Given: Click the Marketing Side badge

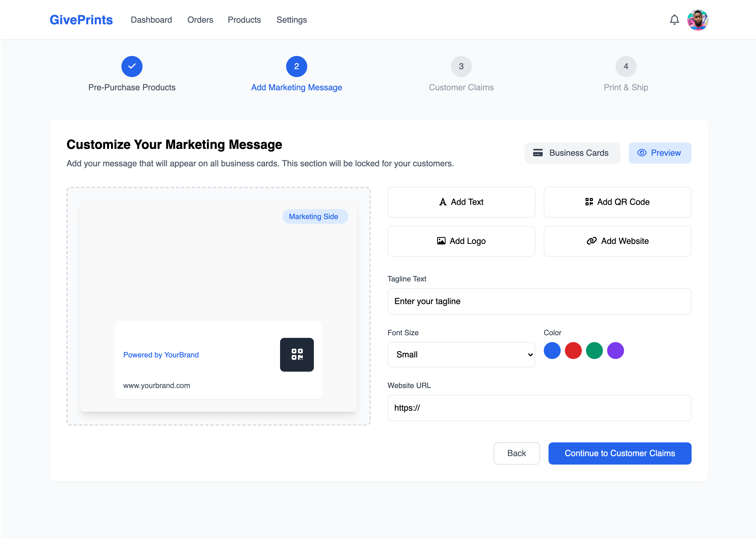Looking at the screenshot, I should (x=315, y=216).
